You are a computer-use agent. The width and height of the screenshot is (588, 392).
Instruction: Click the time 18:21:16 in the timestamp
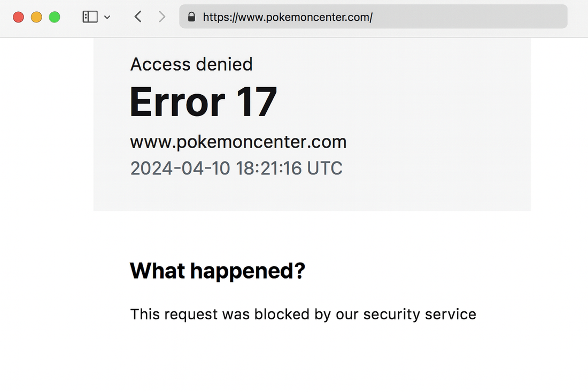click(x=268, y=168)
